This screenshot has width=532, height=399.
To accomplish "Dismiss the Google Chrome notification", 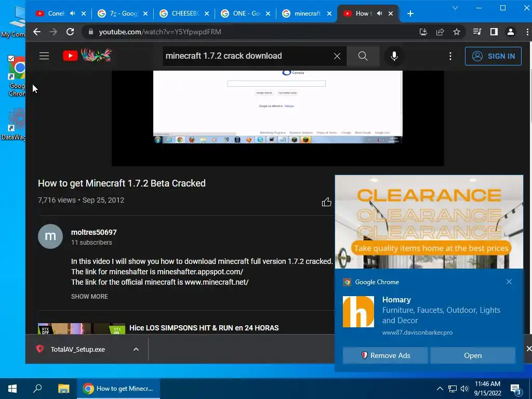I will [x=509, y=282].
